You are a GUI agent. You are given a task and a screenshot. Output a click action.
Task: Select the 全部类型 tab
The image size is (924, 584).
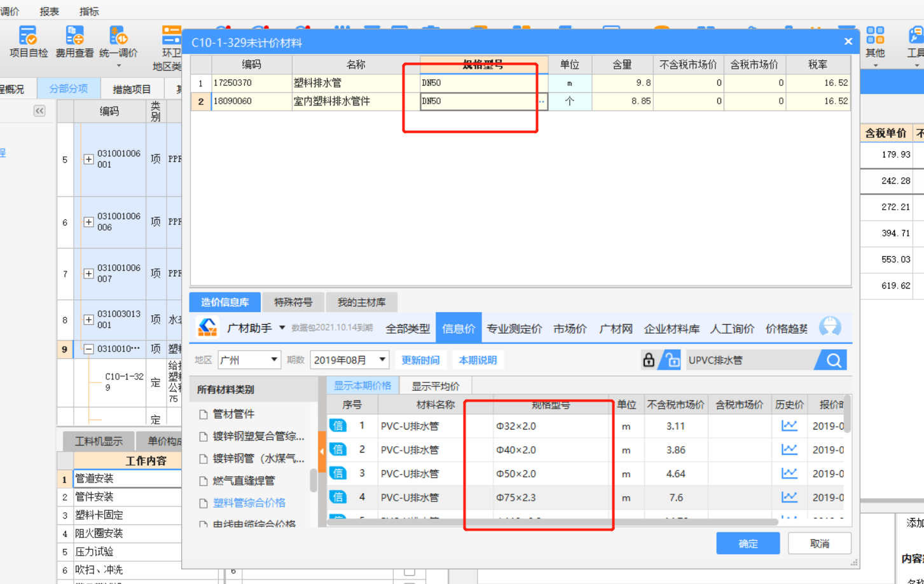[x=408, y=329]
